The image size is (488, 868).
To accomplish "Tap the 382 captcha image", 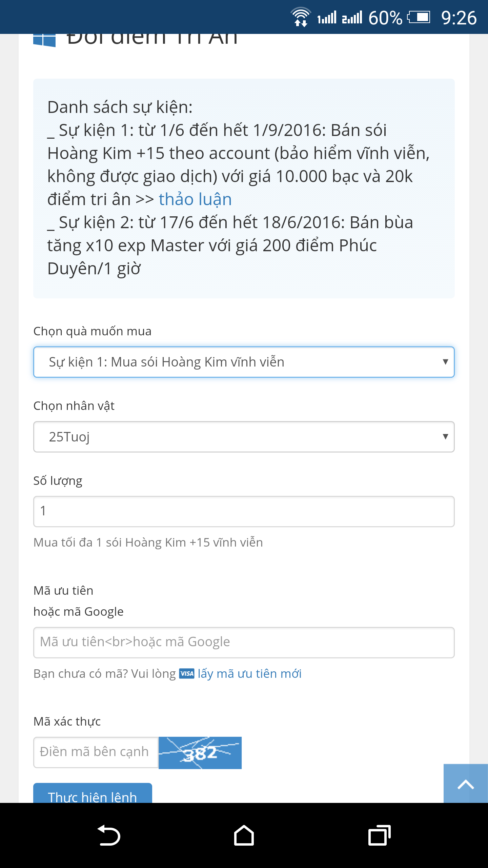I will 200,753.
